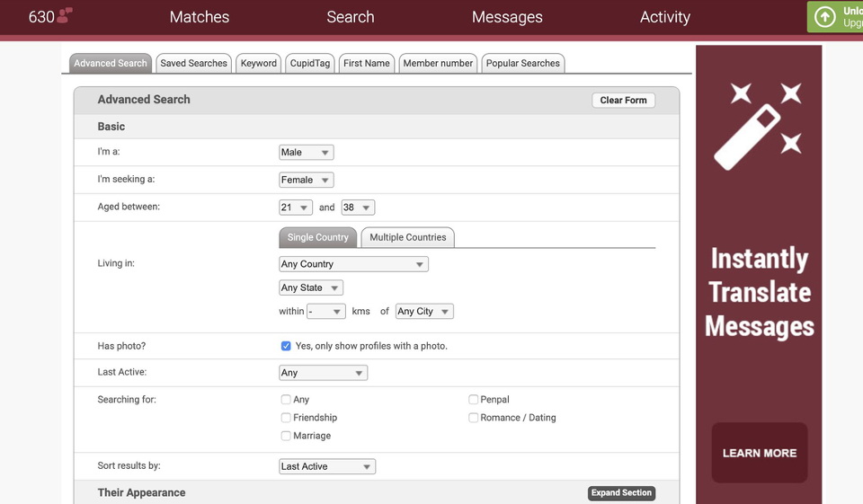Click the magic wand translate icon
The height and width of the screenshot is (504, 863).
pyautogui.click(x=759, y=125)
